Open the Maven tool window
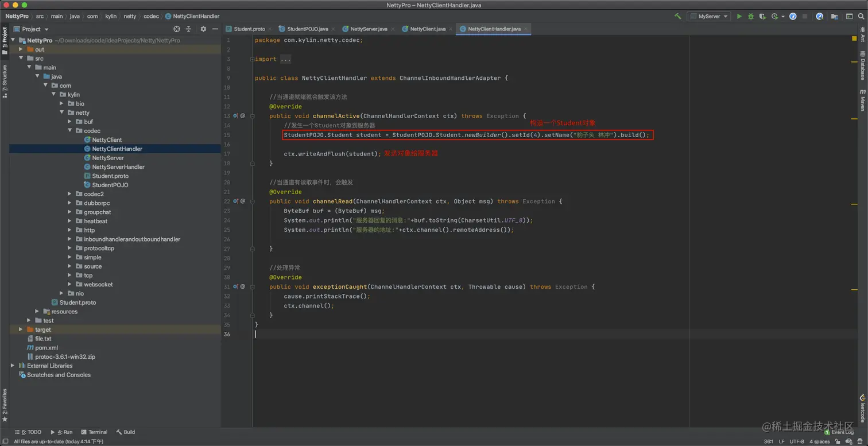The height and width of the screenshot is (446, 868). pos(862,100)
